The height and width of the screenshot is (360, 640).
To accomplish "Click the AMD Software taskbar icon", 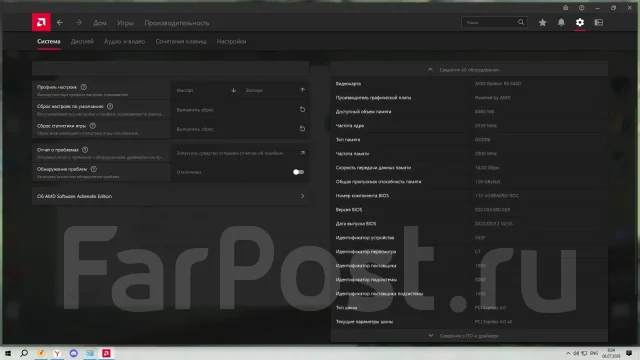I will click(106, 353).
